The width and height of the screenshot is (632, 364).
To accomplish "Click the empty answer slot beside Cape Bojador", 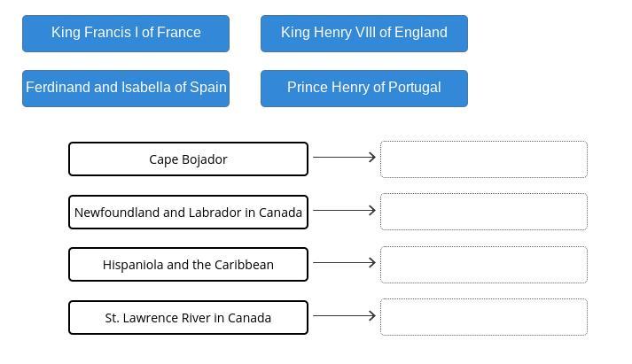I will tap(484, 159).
